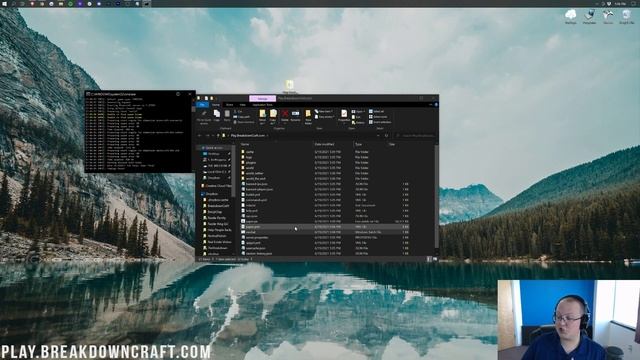Viewport: 640px width, 360px height.
Task: Switch to details view in status bar
Action: [429, 259]
